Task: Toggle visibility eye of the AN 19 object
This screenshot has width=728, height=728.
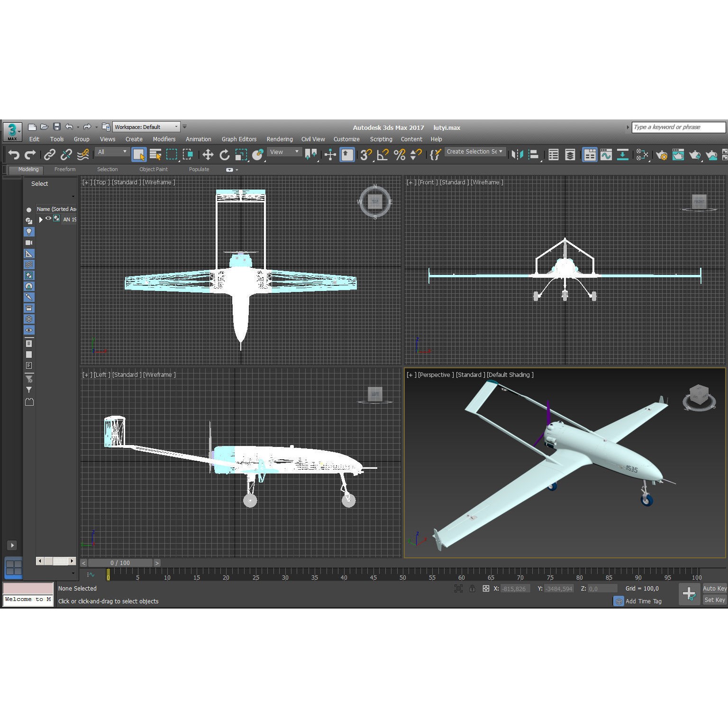Action: click(x=48, y=219)
